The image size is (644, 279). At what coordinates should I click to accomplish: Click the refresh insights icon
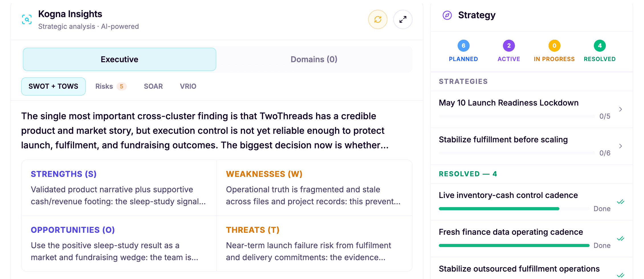(x=378, y=19)
